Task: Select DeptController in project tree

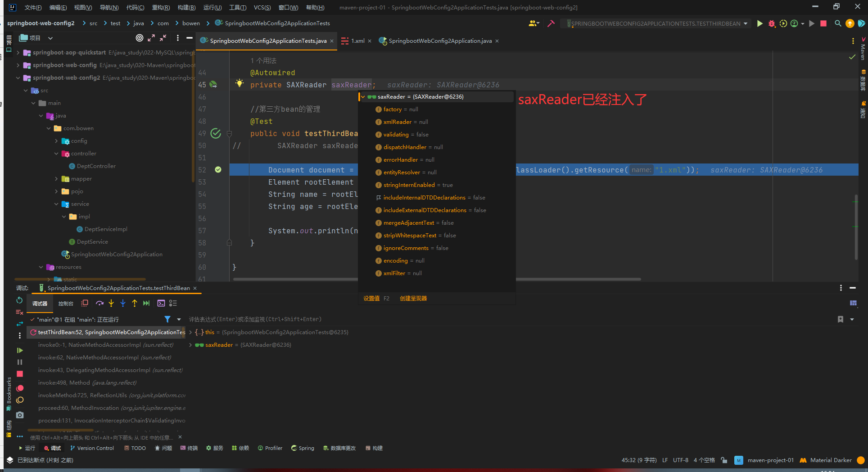Action: point(96,166)
